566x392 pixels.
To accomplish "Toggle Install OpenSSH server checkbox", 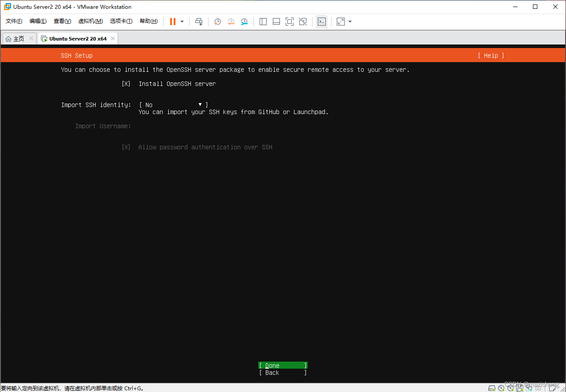I will [126, 84].
